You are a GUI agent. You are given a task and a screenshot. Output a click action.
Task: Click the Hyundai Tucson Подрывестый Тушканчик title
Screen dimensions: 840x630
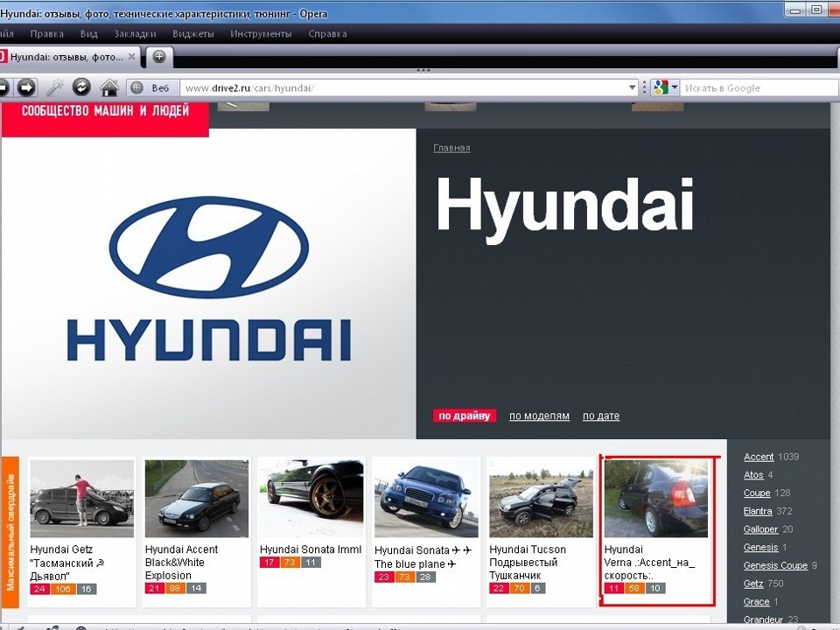528,563
